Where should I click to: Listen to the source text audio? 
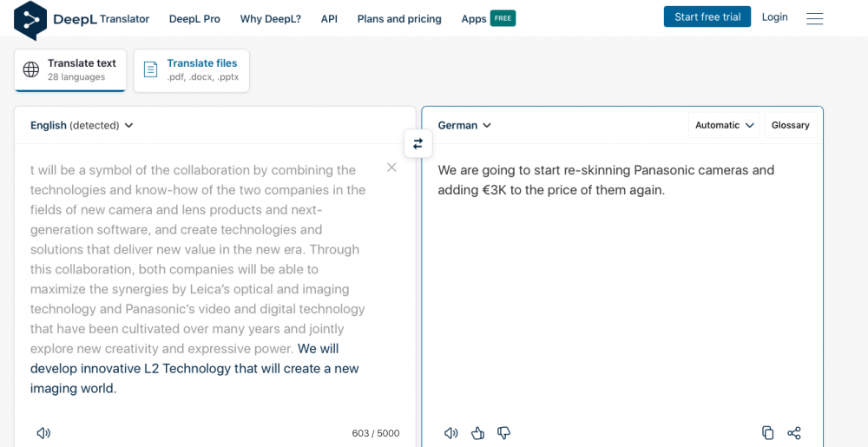pos(43,433)
